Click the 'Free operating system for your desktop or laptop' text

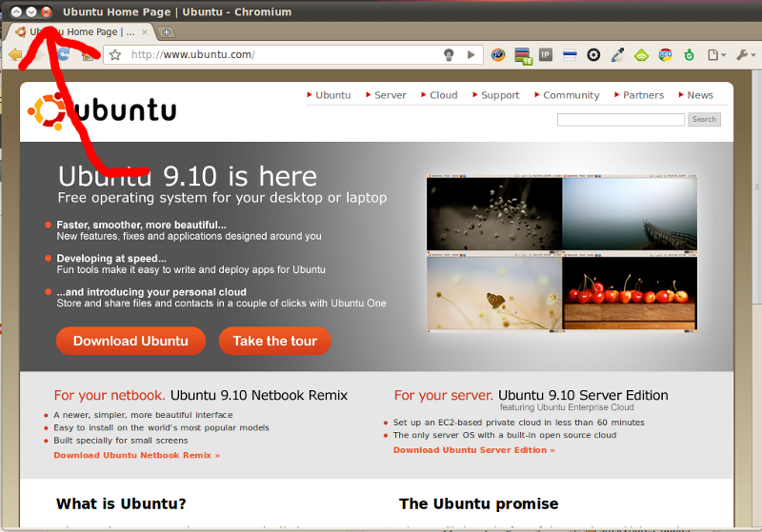[x=222, y=198]
